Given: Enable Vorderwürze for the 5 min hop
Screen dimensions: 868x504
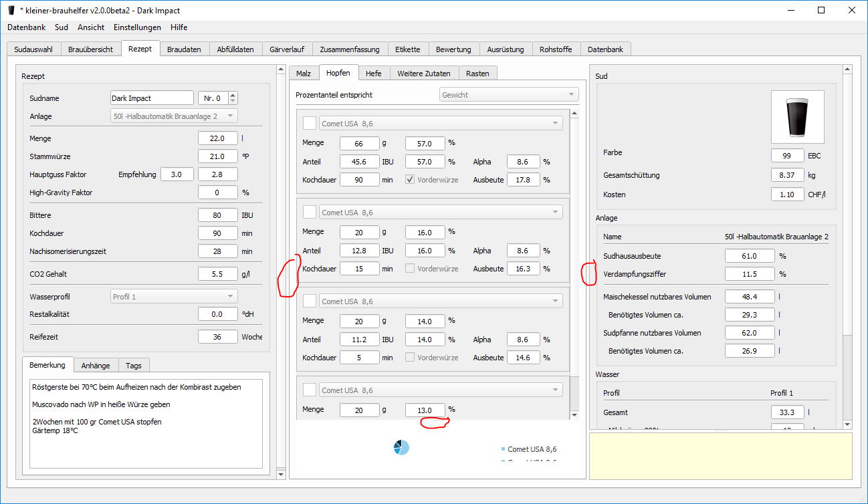Looking at the screenshot, I should coord(411,358).
